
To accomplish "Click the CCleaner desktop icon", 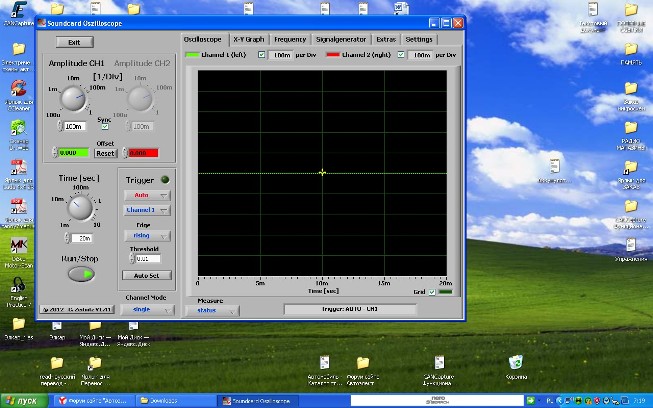I will tap(18, 88).
